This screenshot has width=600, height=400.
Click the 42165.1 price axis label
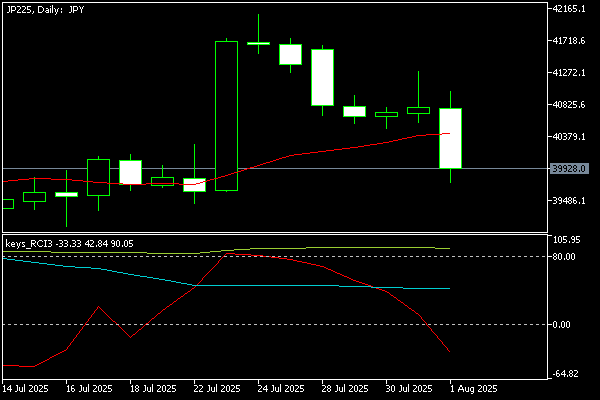click(569, 9)
